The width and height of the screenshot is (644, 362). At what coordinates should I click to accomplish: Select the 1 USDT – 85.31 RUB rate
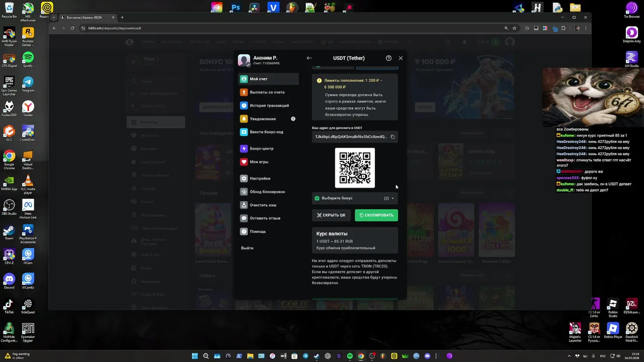[334, 241]
